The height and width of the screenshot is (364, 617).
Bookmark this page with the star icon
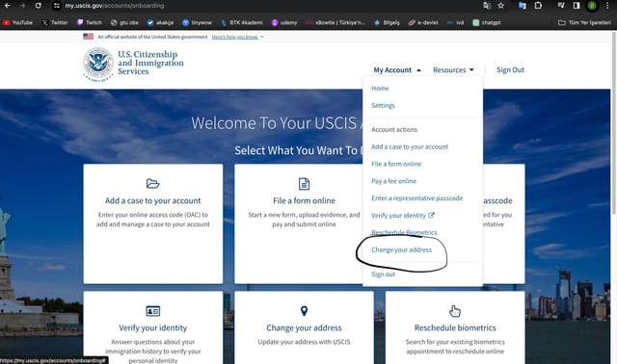point(500,6)
